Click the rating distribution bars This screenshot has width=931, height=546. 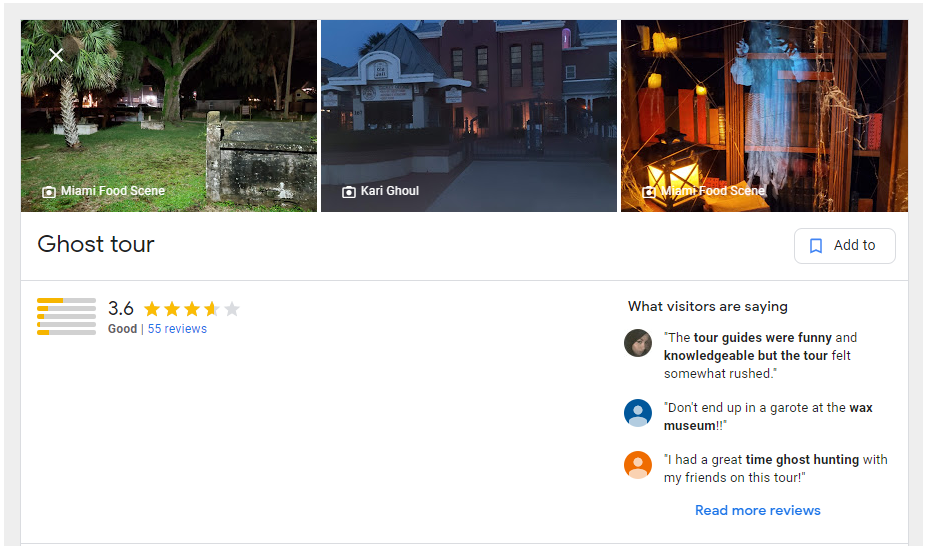(x=66, y=316)
